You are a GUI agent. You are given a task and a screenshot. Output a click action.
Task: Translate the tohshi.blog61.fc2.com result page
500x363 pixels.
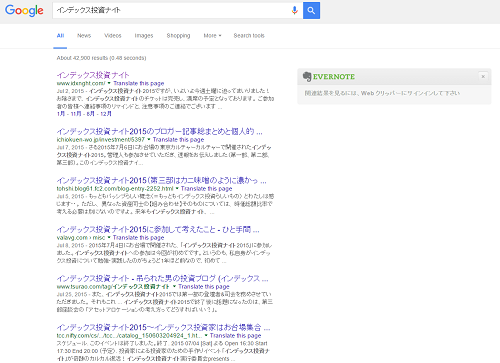[x=206, y=189]
